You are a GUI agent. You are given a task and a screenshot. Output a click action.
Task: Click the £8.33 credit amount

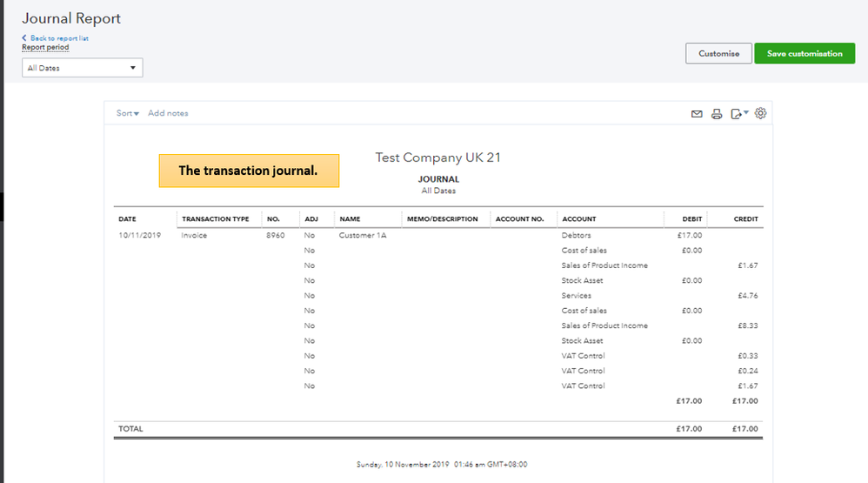748,325
